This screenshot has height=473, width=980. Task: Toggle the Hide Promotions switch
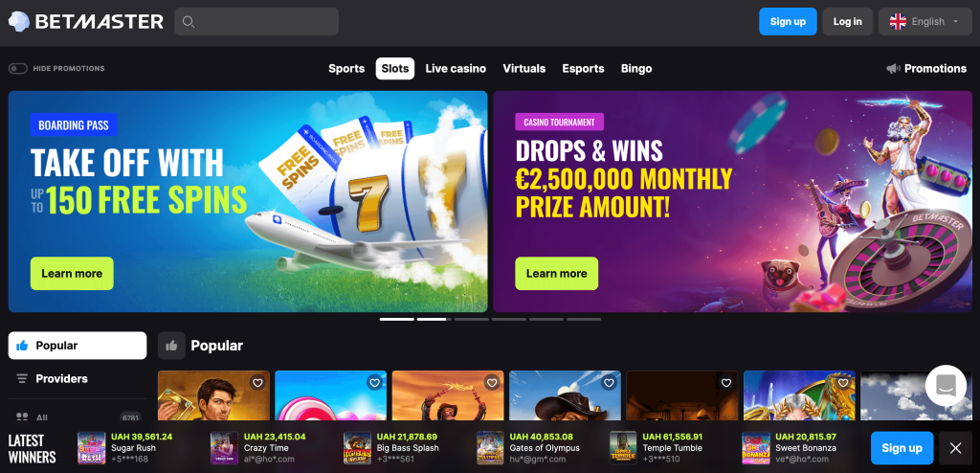[x=18, y=69]
